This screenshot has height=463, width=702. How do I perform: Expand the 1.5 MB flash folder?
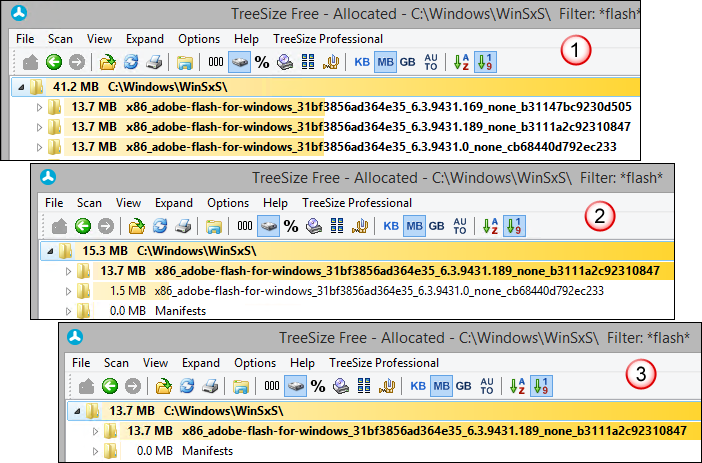[68, 291]
